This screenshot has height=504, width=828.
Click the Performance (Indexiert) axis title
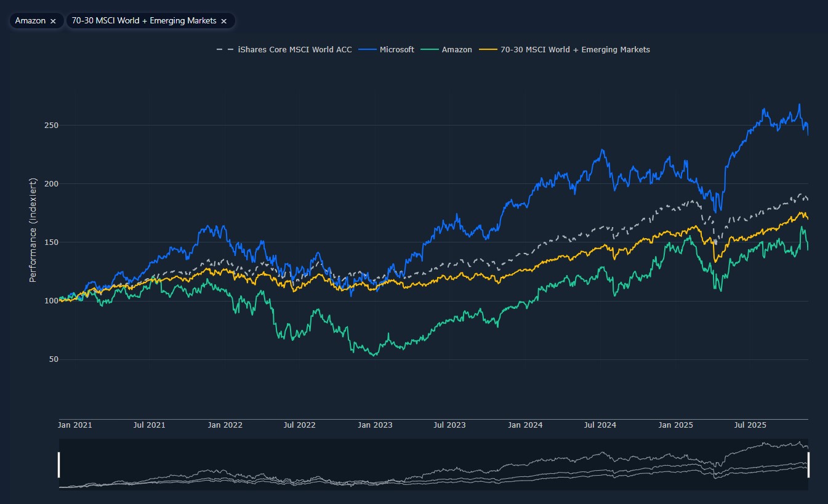pyautogui.click(x=33, y=230)
